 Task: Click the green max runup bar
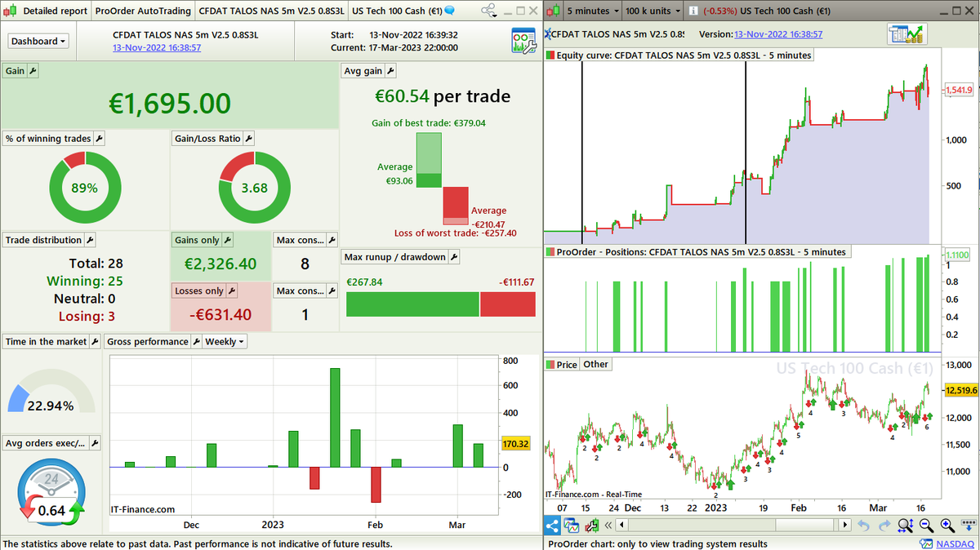[x=412, y=304]
